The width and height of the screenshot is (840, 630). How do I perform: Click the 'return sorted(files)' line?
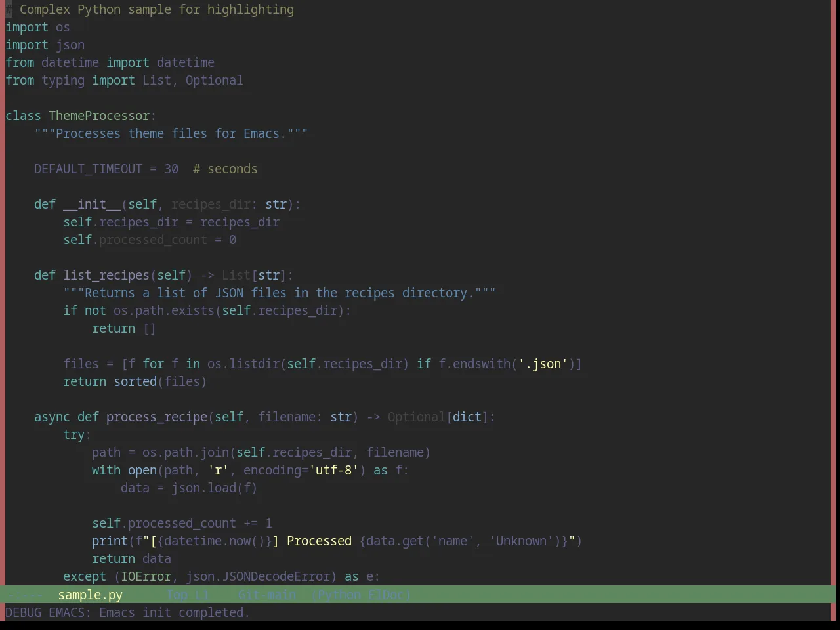click(x=135, y=381)
